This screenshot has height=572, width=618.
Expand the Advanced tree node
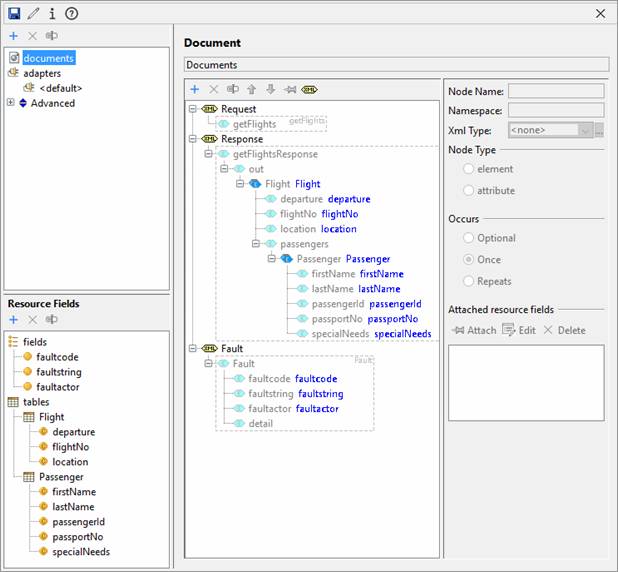(11, 103)
